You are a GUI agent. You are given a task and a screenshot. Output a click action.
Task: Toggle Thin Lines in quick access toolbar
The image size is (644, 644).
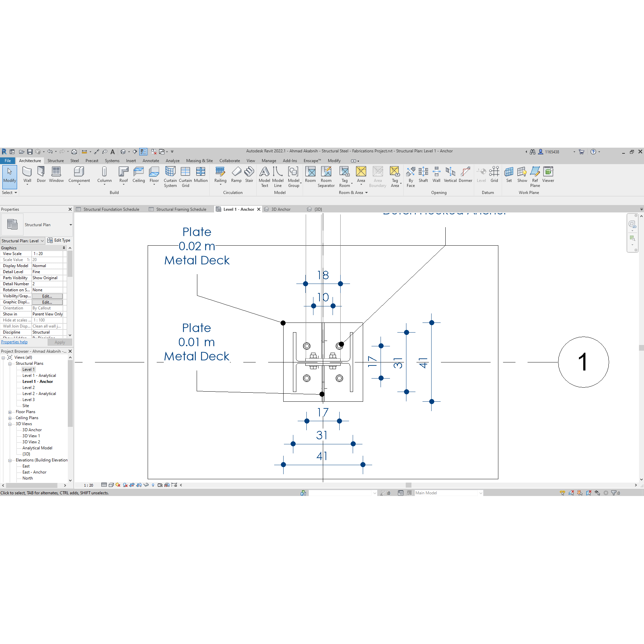pos(143,152)
